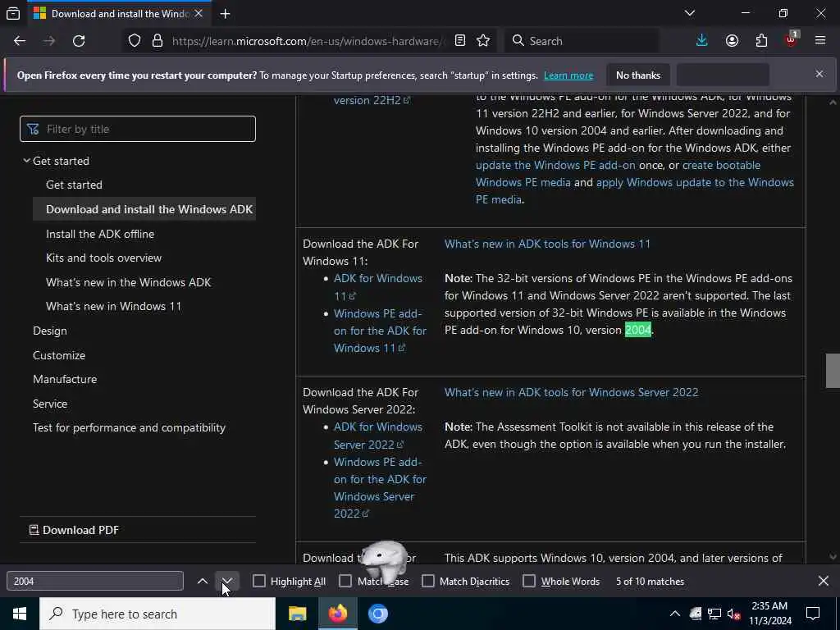Follow update the Windows PE add-on link
840x630 pixels.
pyautogui.click(x=555, y=165)
